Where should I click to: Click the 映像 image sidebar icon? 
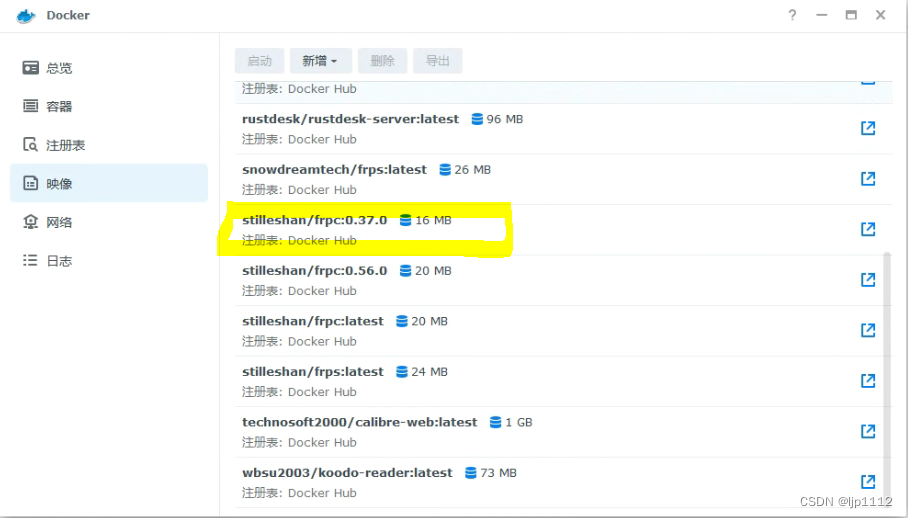[x=31, y=183]
